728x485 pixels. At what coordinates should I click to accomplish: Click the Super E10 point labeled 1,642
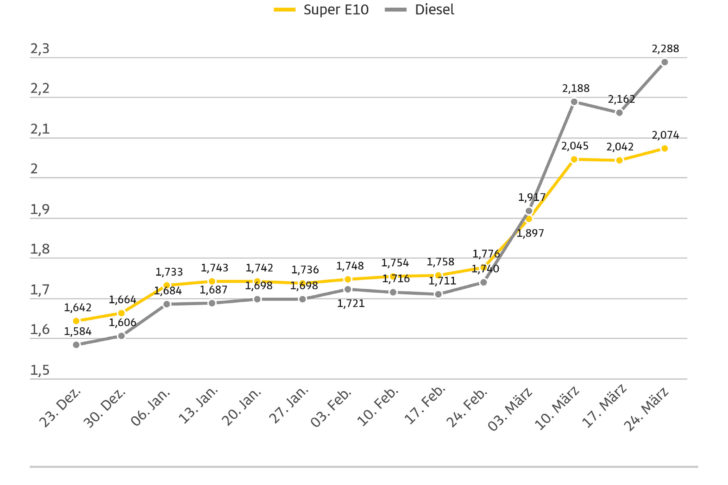[76, 321]
